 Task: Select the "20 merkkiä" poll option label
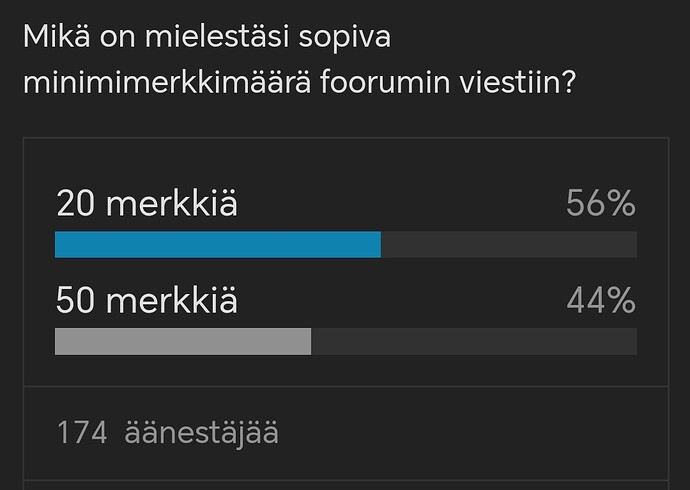(x=147, y=203)
